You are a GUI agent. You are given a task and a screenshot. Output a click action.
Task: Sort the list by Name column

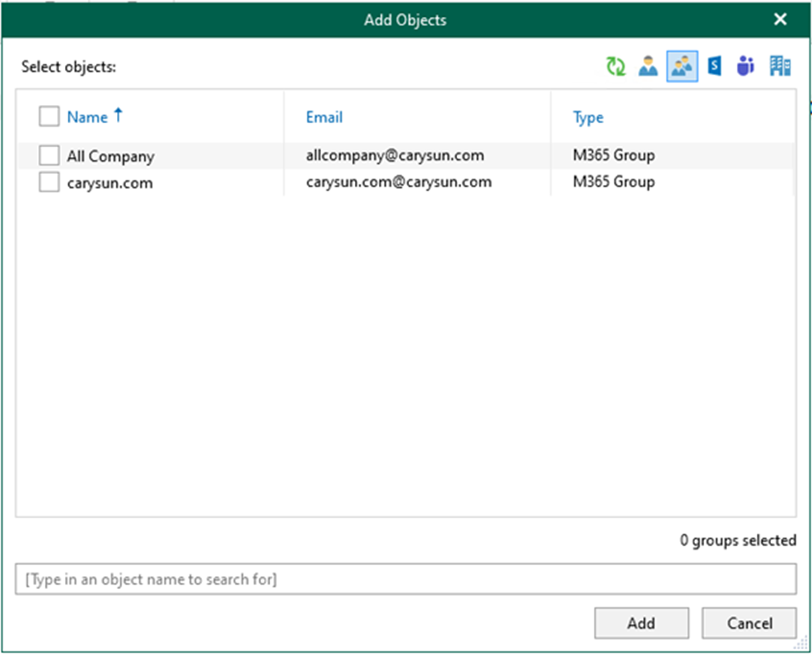87,118
